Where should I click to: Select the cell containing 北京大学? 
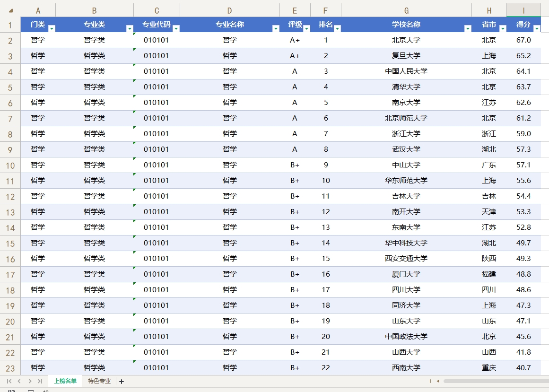[406, 40]
